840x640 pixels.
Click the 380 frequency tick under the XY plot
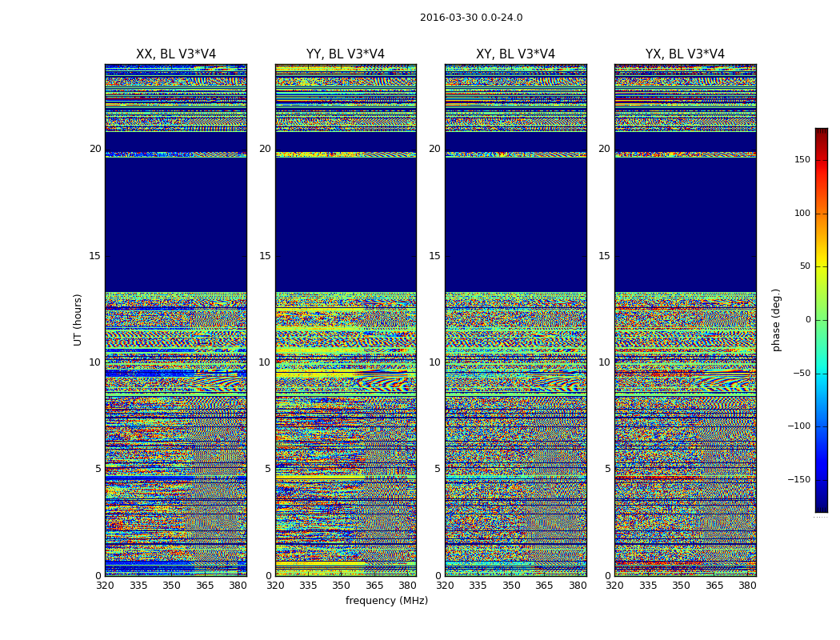point(578,586)
